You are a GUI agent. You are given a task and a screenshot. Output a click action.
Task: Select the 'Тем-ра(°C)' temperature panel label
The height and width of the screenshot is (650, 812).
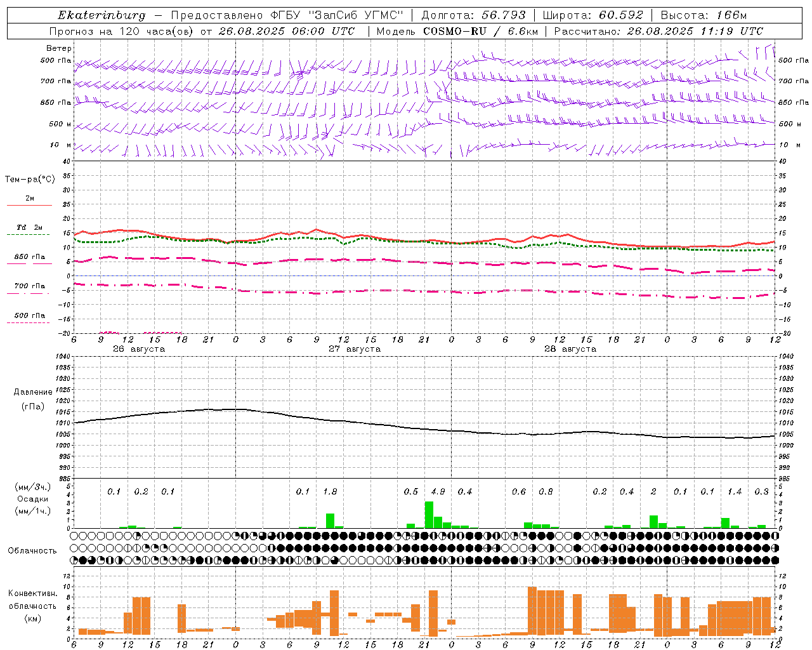point(30,180)
